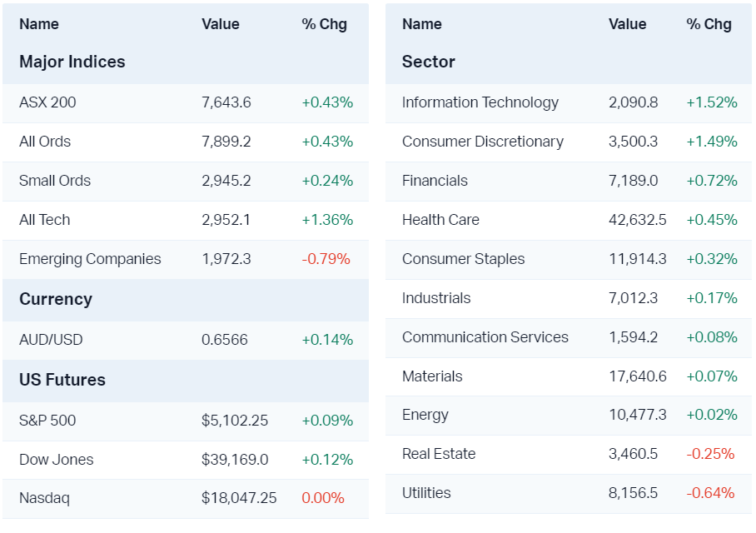Image resolution: width=756 pixels, height=533 pixels.
Task: Click the Information Technology sector
Action: pyautogui.click(x=480, y=102)
